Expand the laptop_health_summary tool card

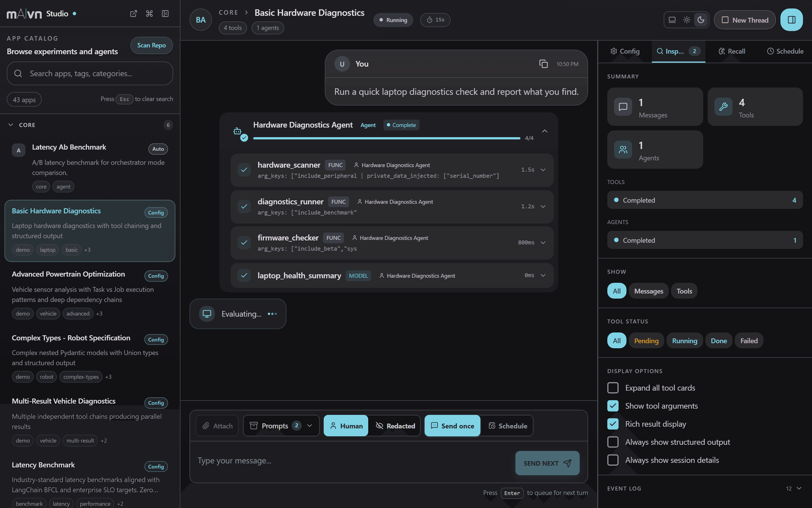pos(543,275)
